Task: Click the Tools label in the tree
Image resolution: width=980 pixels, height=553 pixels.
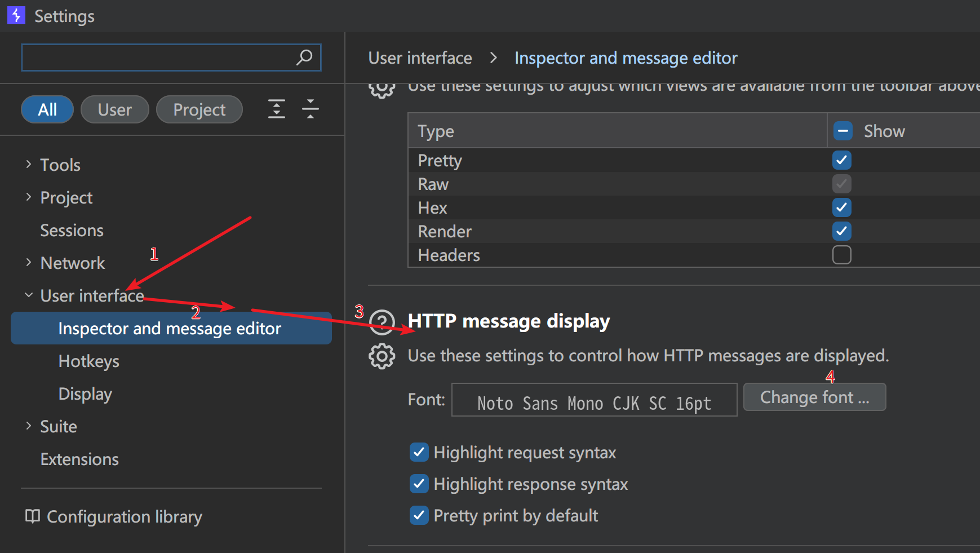Action: 60,165
